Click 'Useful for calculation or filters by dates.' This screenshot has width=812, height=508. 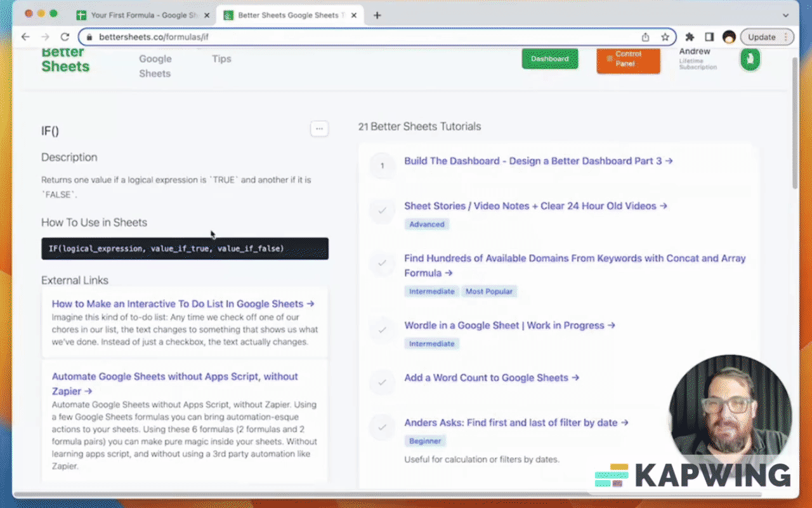(481, 459)
